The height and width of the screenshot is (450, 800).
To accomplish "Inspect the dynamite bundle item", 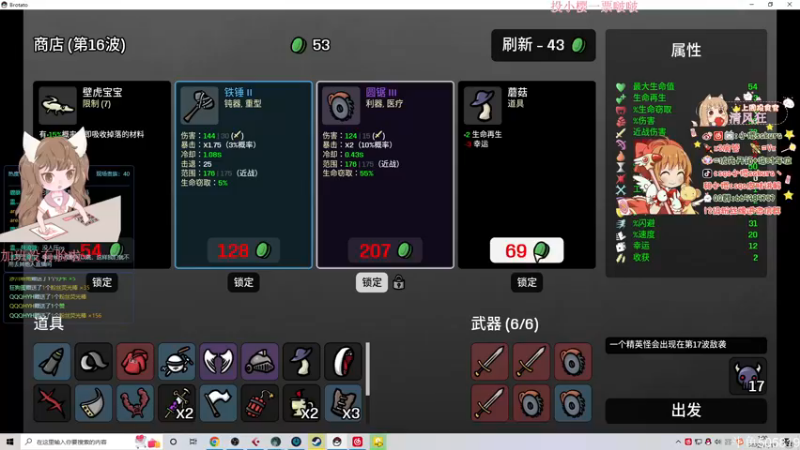I will [x=260, y=403].
